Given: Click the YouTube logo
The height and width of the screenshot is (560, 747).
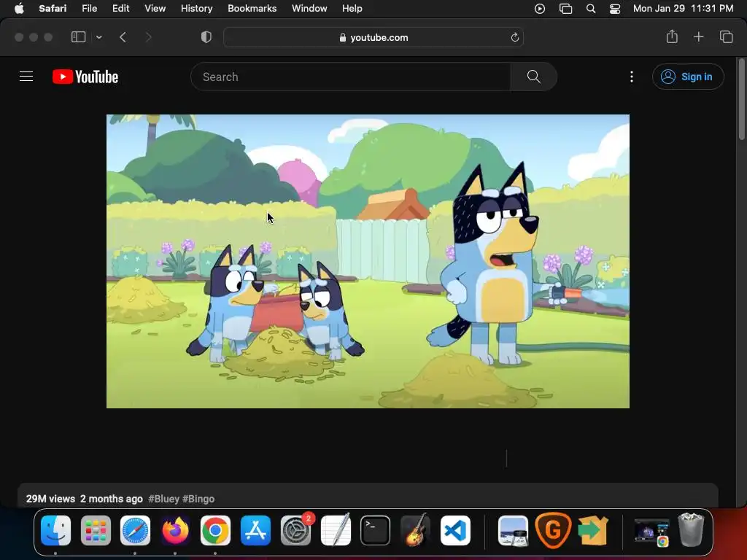Looking at the screenshot, I should 85,77.
